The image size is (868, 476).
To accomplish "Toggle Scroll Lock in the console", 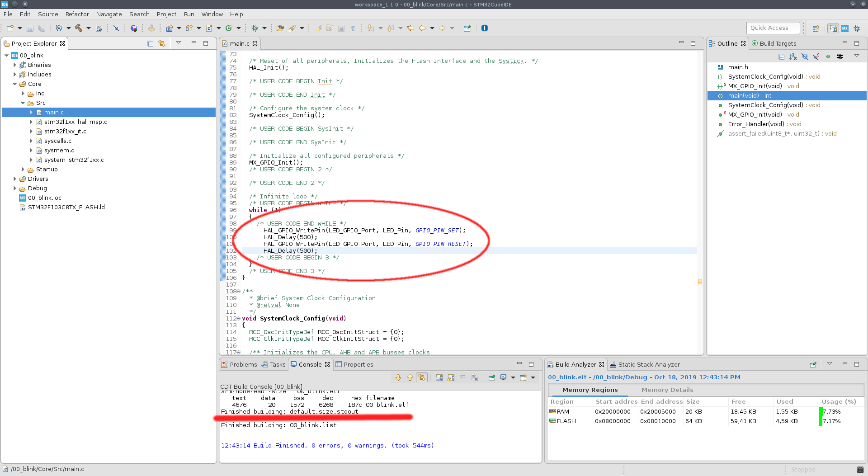I will tap(450, 377).
